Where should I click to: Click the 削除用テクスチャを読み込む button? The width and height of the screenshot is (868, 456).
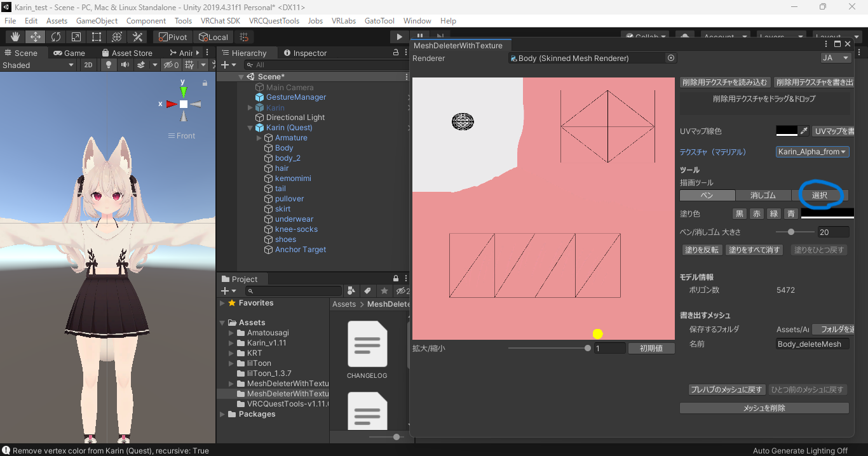coord(725,82)
